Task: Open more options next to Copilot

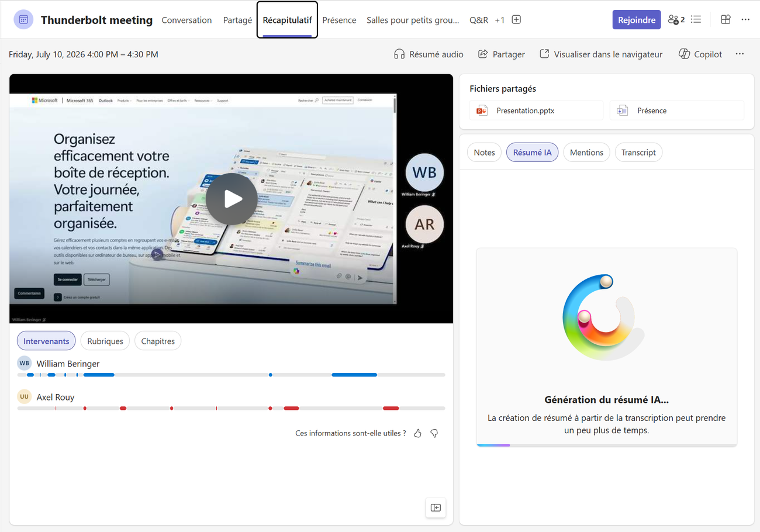Action: click(x=740, y=54)
